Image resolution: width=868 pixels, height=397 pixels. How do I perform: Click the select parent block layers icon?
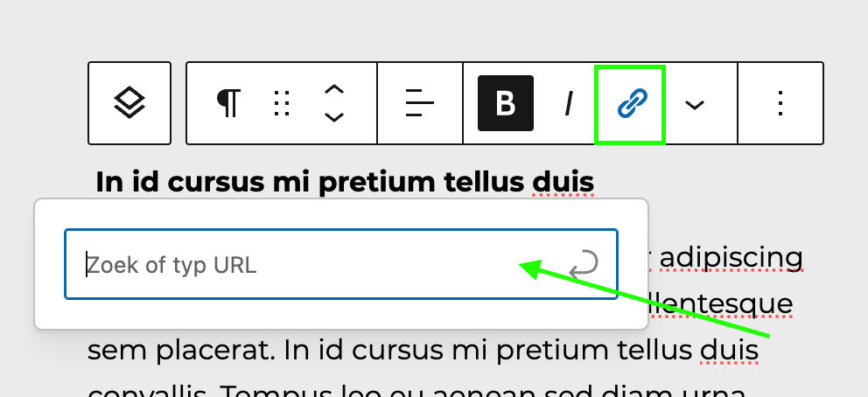click(129, 103)
